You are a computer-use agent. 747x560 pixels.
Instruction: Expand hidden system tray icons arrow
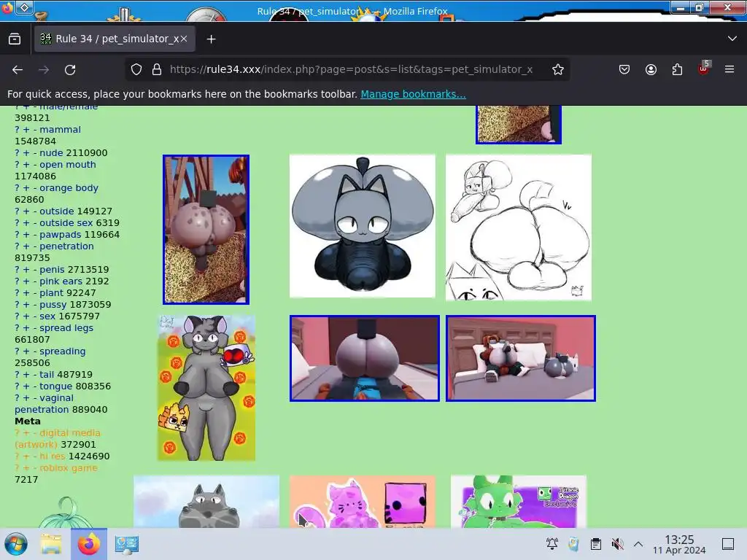[x=638, y=544]
